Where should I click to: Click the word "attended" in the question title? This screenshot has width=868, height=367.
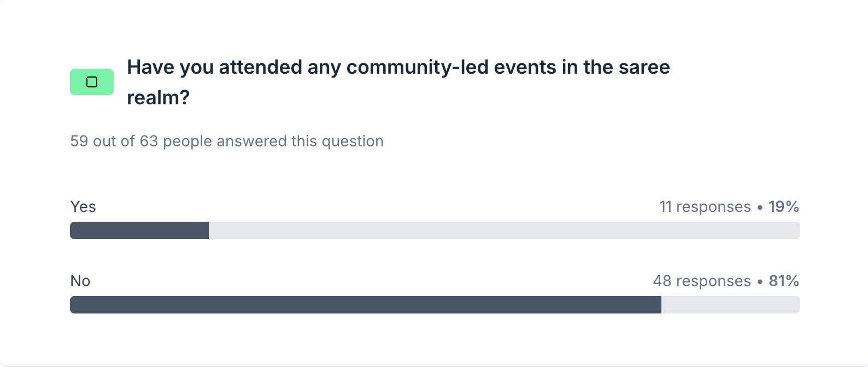(260, 68)
